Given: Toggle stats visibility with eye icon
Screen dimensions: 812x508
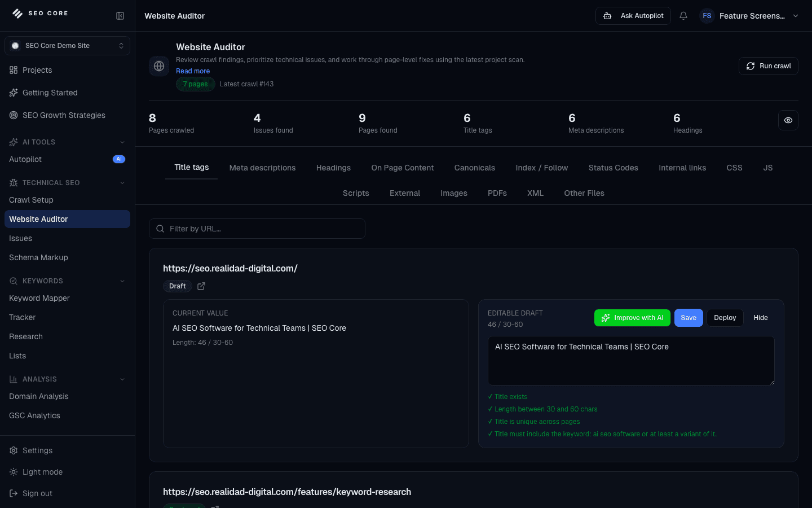Looking at the screenshot, I should click(788, 120).
